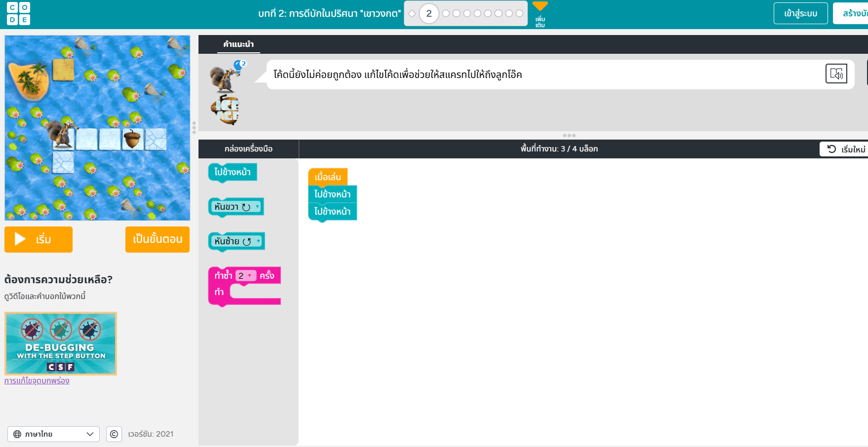
Task: Select second ไปข้างหน้า block in workspace
Action: pos(332,211)
